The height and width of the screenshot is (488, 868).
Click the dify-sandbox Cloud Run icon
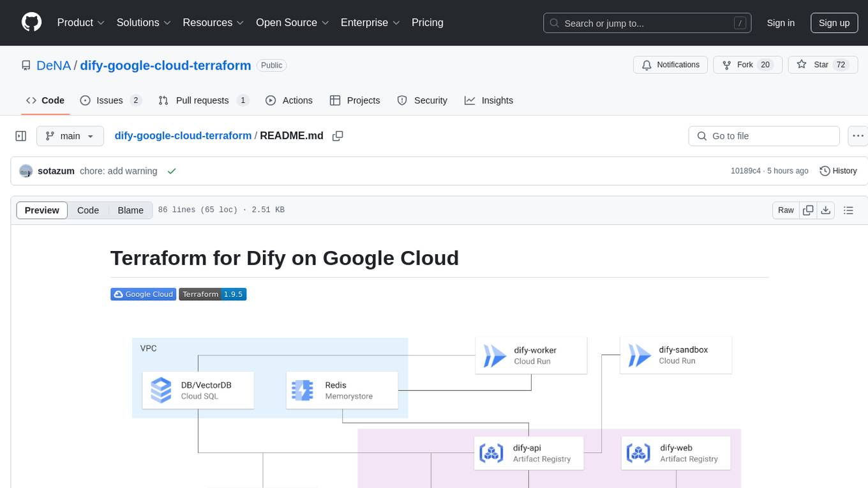[640, 355]
